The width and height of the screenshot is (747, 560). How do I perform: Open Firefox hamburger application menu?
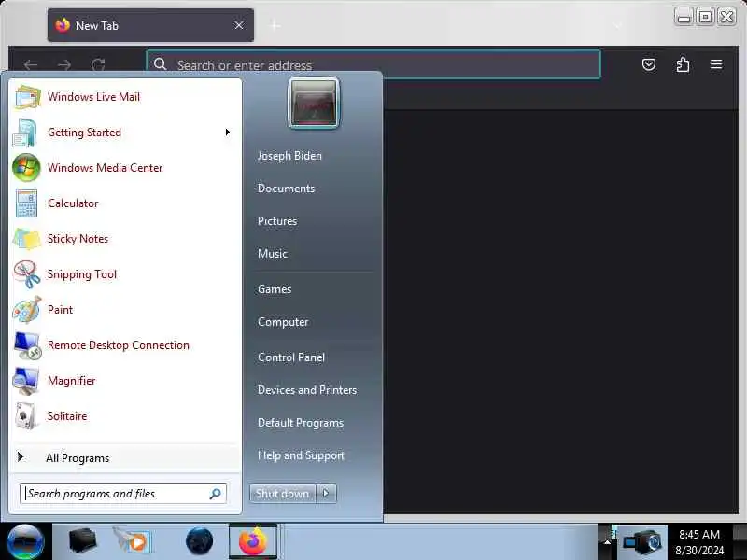click(x=716, y=64)
